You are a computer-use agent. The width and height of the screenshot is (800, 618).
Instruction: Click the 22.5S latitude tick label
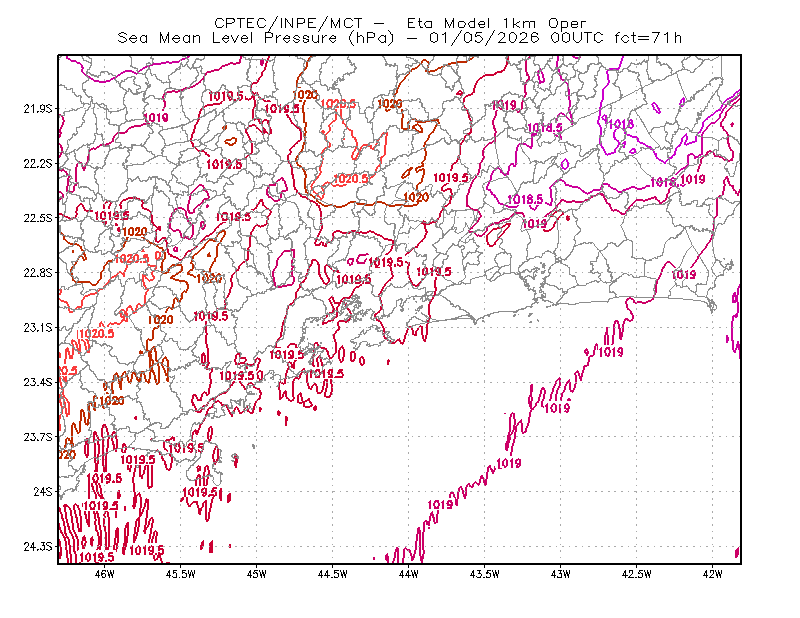click(x=38, y=218)
